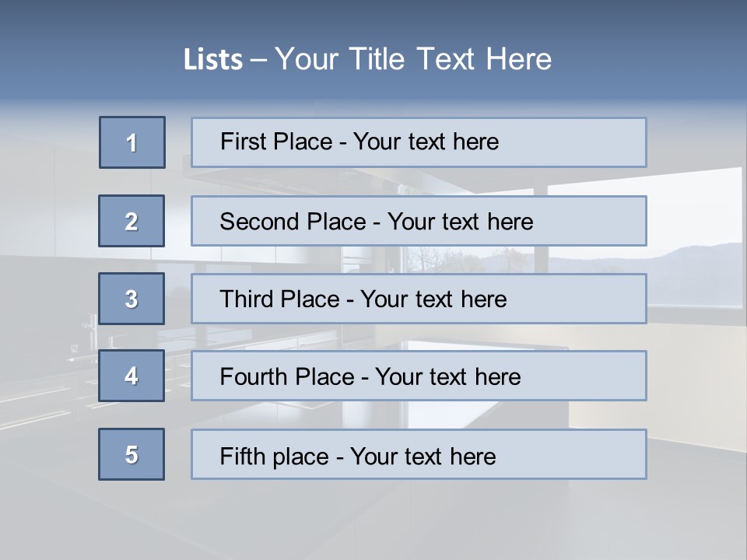The image size is (747, 560).
Task: Click the Fourth Place text bar
Action: (x=419, y=376)
